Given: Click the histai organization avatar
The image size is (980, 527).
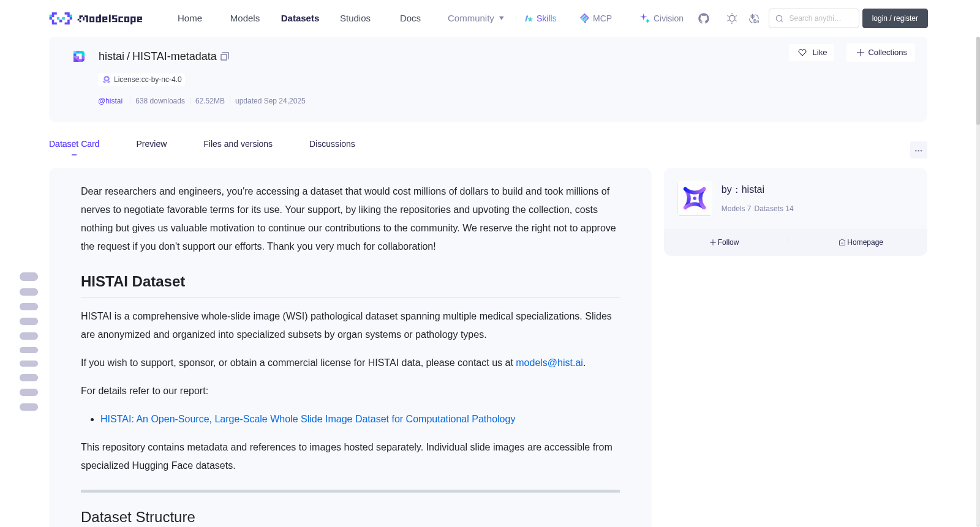Looking at the screenshot, I should [x=694, y=198].
